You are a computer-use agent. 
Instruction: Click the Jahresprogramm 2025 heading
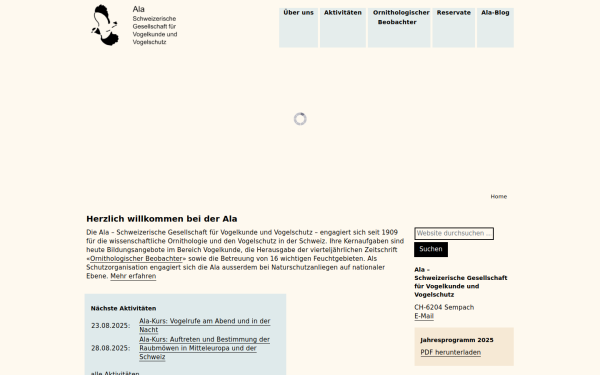point(457,340)
